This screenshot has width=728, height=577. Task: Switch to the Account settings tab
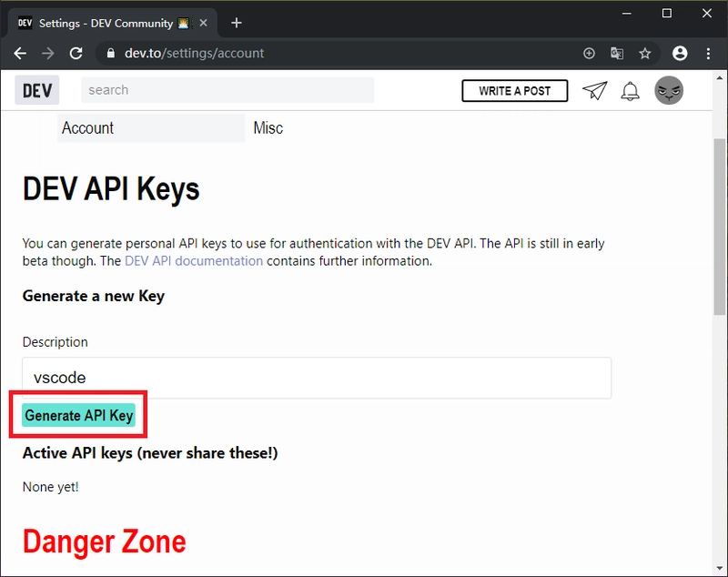click(151, 127)
